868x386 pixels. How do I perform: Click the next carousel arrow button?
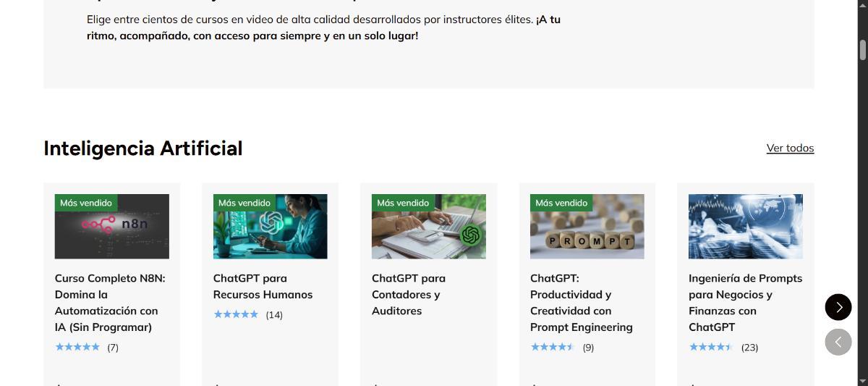click(x=838, y=307)
